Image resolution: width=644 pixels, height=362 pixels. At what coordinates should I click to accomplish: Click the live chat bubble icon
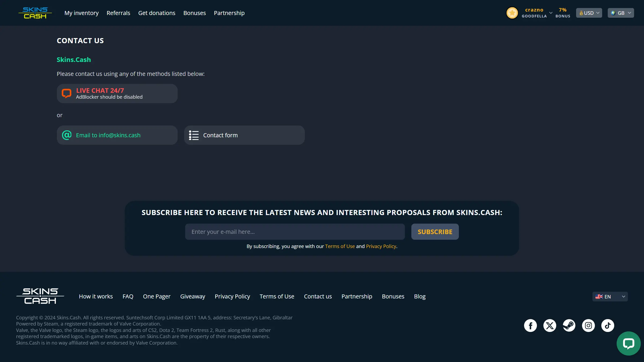67,94
